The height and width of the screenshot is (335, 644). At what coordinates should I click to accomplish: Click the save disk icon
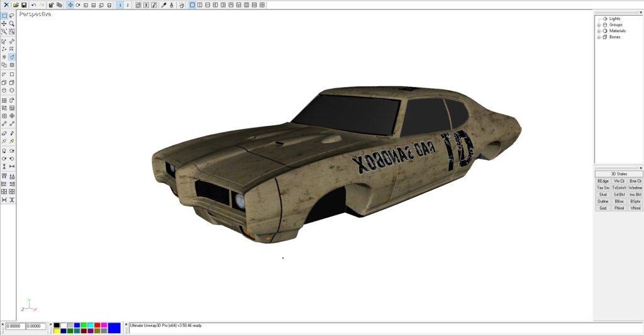pos(24,4)
